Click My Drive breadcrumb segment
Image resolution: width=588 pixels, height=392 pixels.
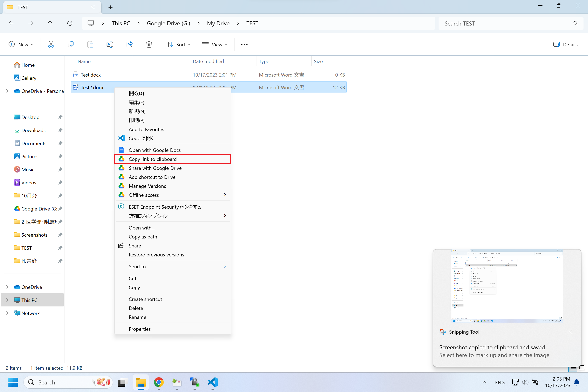[x=218, y=23]
